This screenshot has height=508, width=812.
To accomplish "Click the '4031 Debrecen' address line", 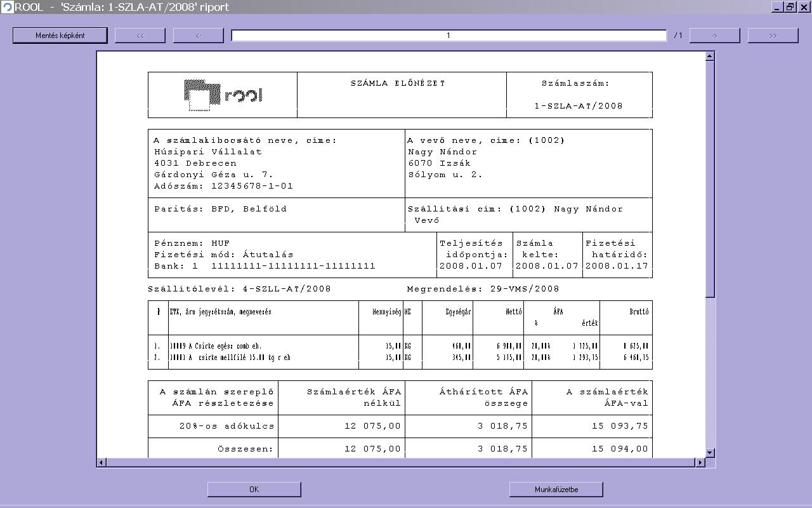I will tap(195, 163).
